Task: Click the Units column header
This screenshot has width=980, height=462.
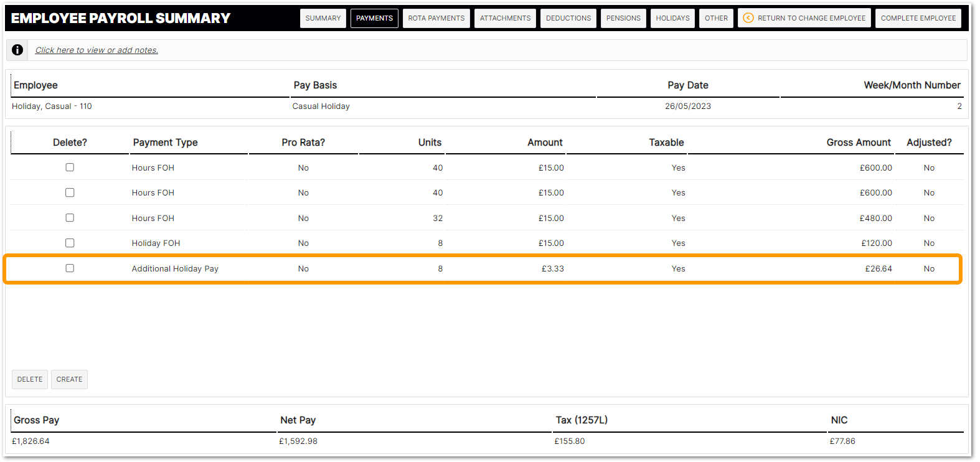Action: pos(430,143)
